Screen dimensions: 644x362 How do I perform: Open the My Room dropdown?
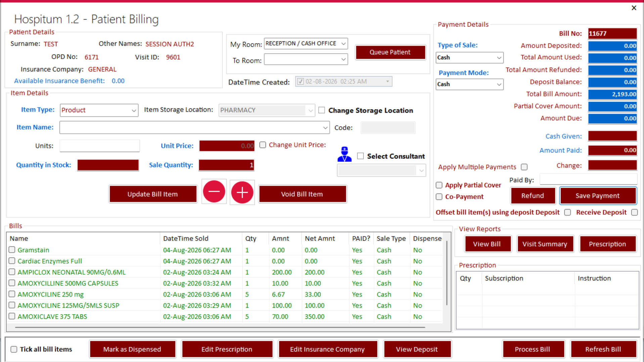343,44
